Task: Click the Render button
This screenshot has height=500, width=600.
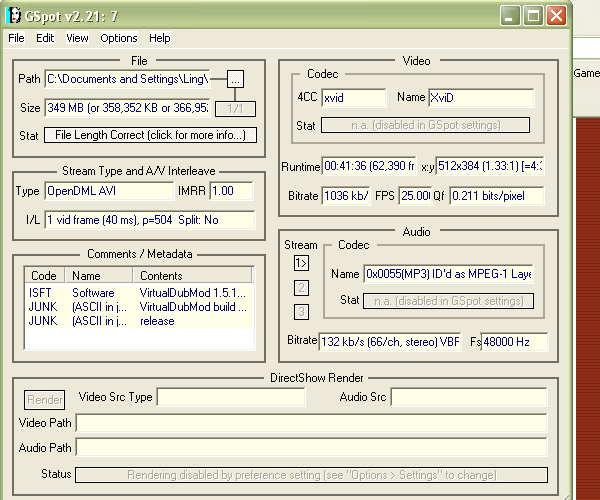Action: pos(44,400)
